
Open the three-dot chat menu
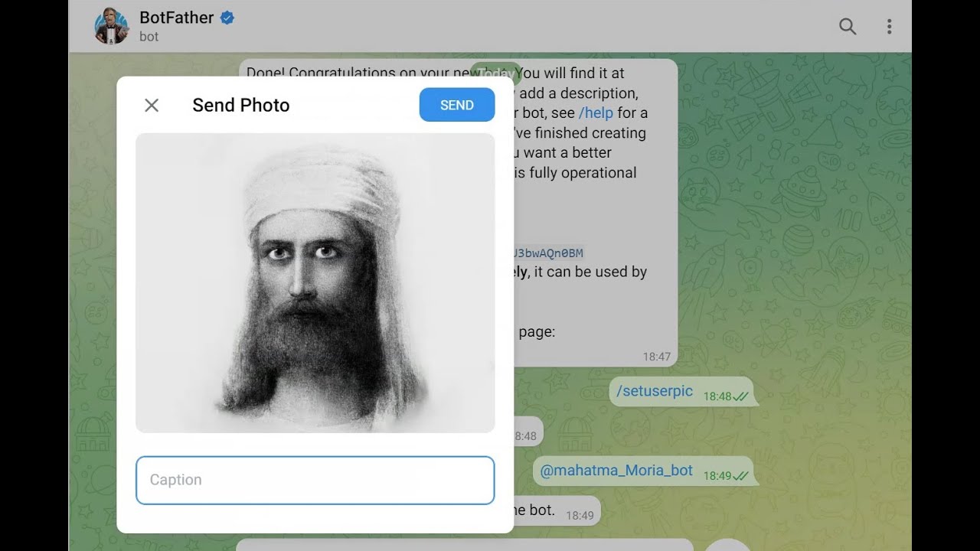point(889,27)
